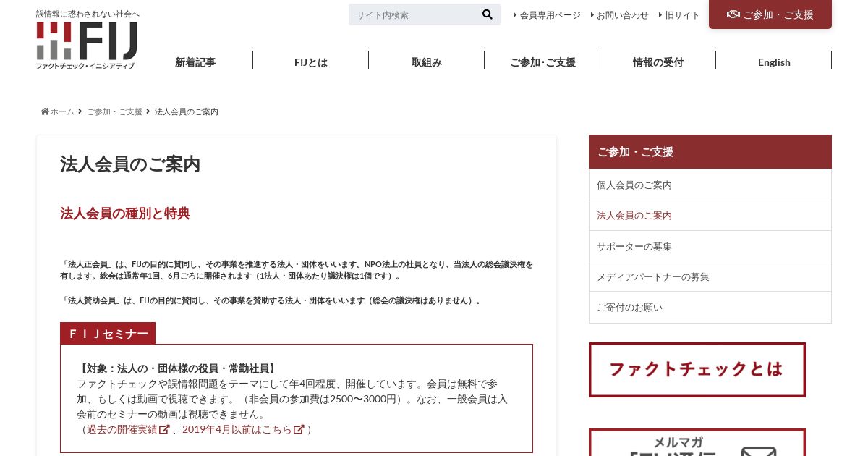Screen dimensions: 868x456
Task: Open 取組み navigation menu
Action: coord(427,62)
